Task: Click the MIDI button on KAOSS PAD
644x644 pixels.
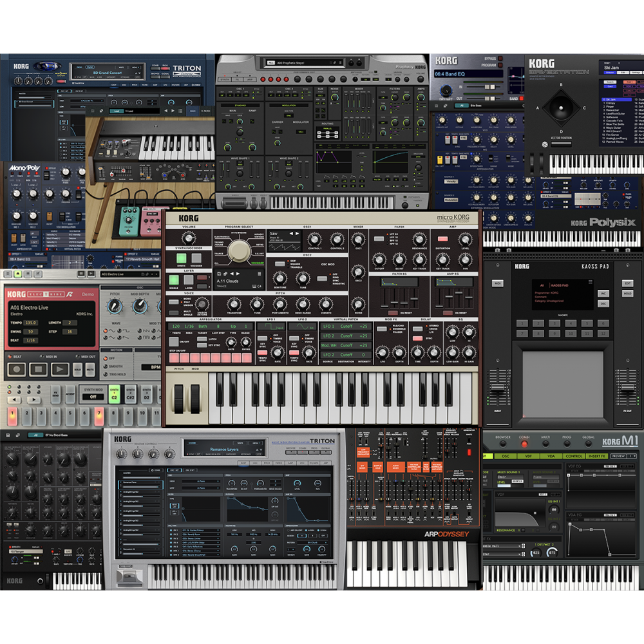Action: click(497, 283)
